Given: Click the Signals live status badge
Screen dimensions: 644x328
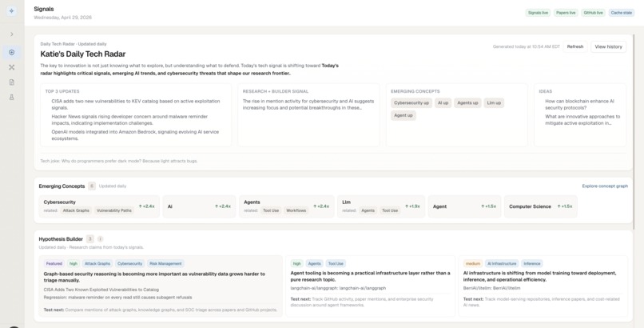Looking at the screenshot, I should [x=538, y=13].
